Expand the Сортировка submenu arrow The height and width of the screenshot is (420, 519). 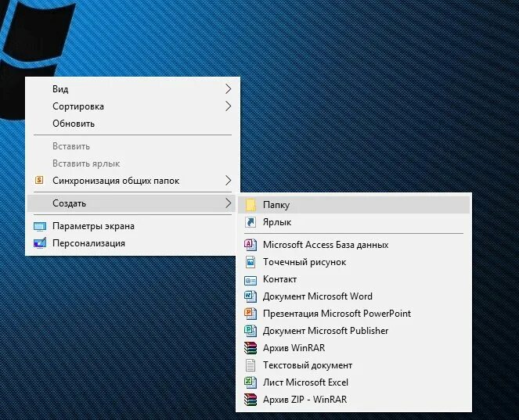[228, 106]
